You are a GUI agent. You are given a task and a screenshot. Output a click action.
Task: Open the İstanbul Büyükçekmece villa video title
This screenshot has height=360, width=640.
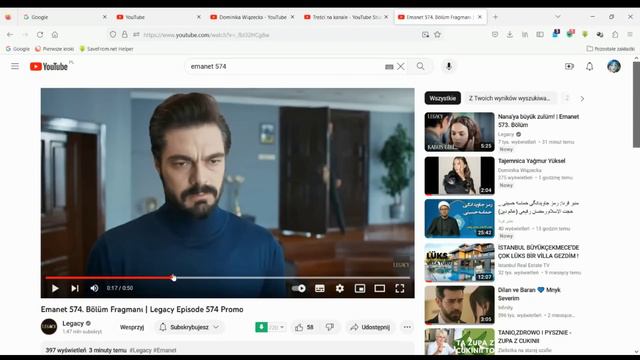click(538, 251)
